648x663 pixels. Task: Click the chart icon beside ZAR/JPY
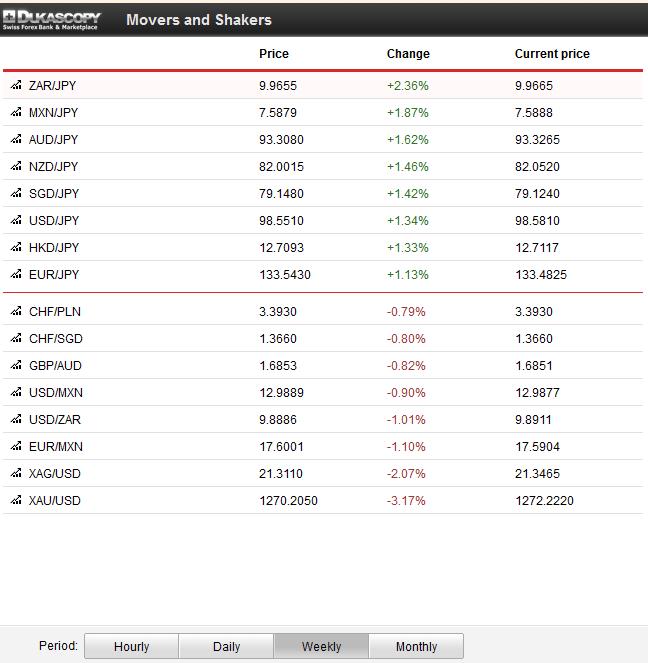(16, 86)
